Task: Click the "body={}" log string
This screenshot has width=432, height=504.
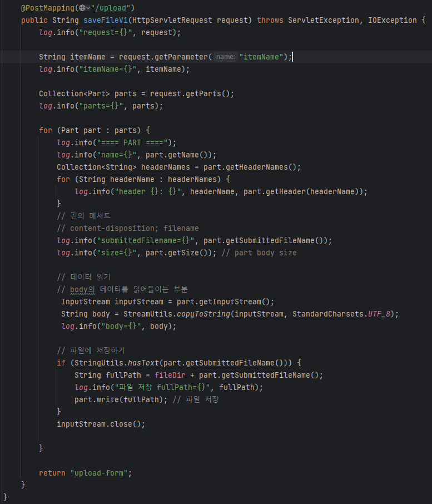Action: coord(121,326)
